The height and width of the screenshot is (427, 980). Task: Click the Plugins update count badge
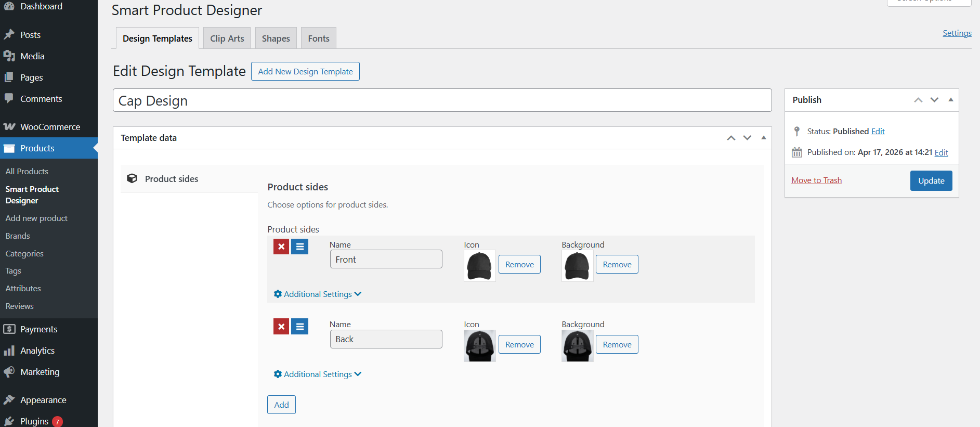pos(57,422)
